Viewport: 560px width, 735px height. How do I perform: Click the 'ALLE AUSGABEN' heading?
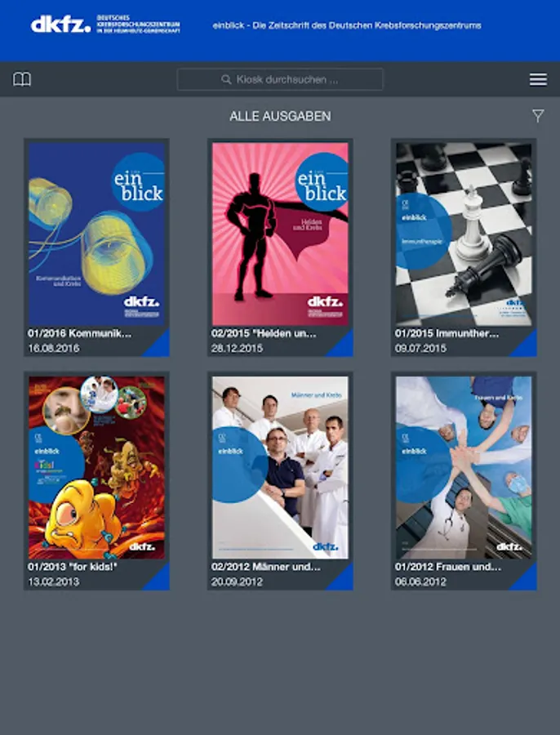tap(280, 116)
